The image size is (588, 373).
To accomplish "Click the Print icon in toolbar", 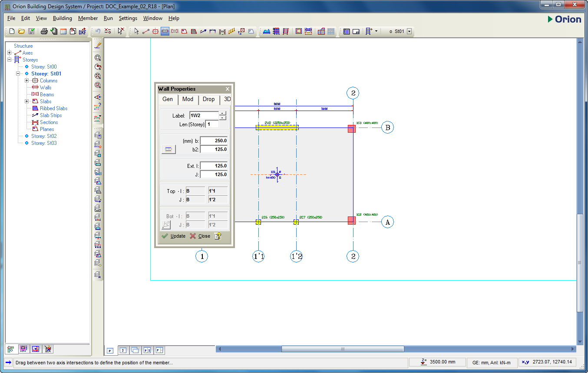I will tap(44, 31).
